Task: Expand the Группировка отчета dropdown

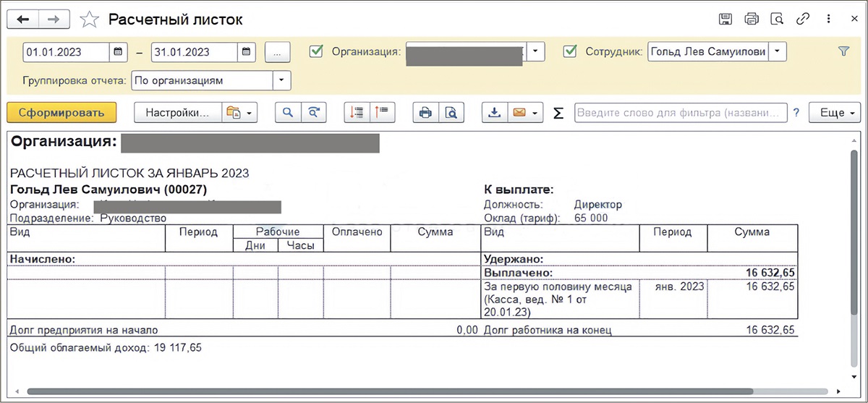Action: (x=281, y=80)
